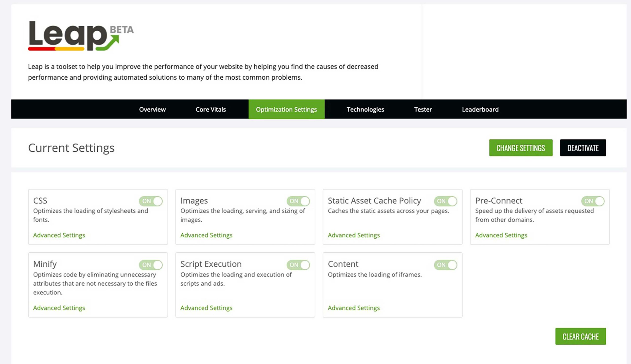Screen dimensions: 631x364
Task: Turn off Static Asset Cache Policy switch
Action: click(445, 201)
